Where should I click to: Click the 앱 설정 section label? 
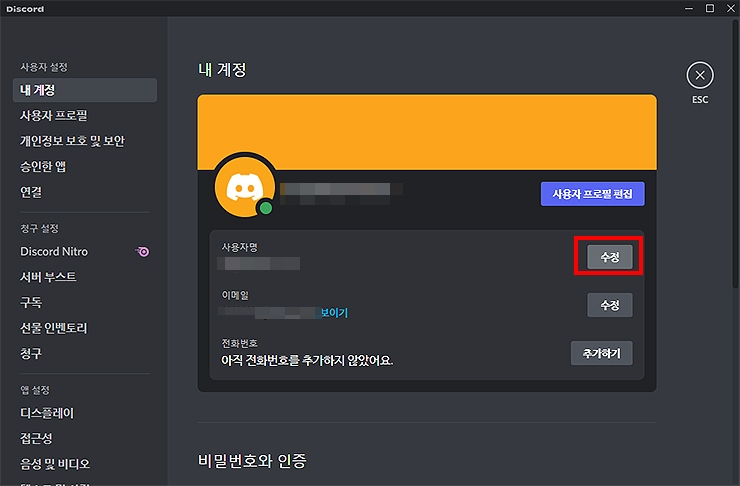[35, 390]
